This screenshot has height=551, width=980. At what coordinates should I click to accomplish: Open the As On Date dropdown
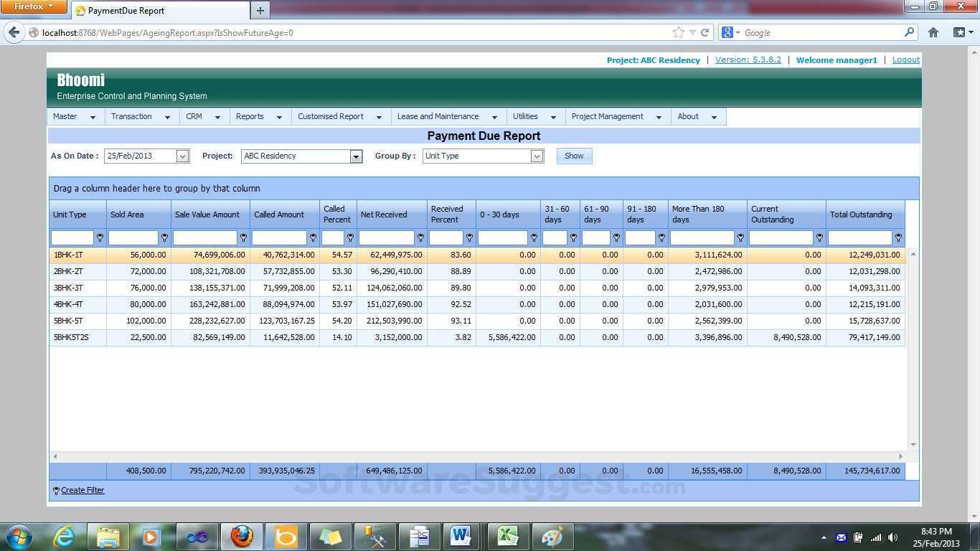pyautogui.click(x=182, y=156)
